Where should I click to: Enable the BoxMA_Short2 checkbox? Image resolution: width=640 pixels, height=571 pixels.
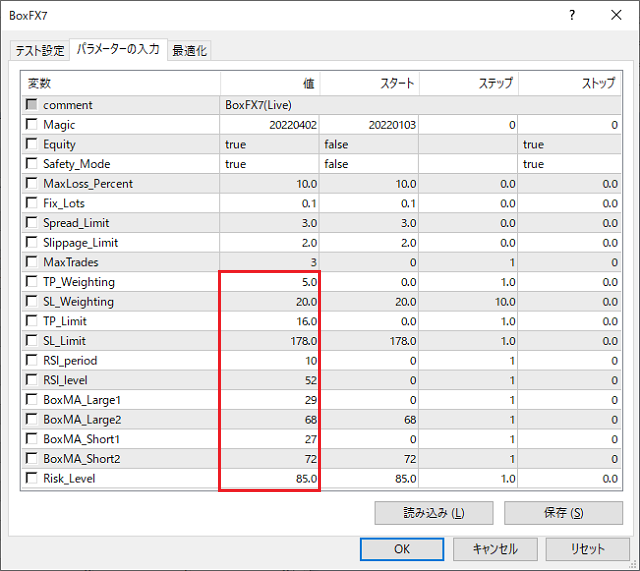tap(31, 458)
